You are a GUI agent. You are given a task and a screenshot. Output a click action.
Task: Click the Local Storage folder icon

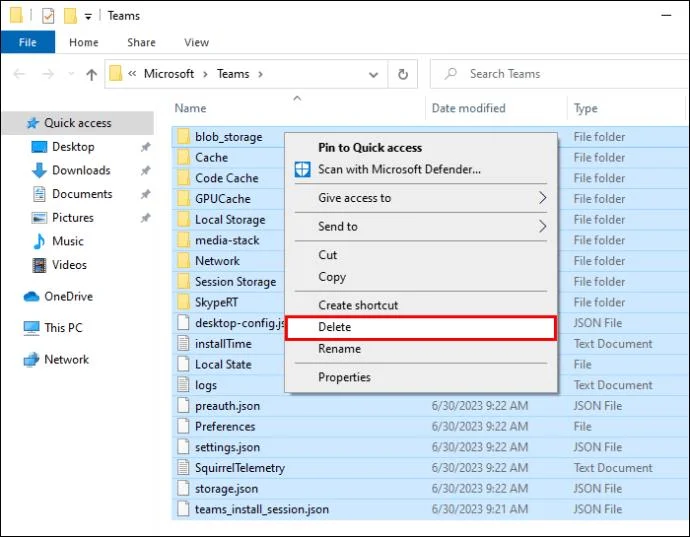point(184,220)
